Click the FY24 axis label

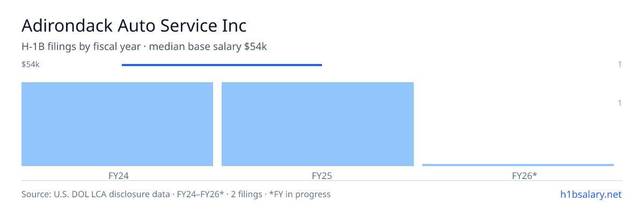pyautogui.click(x=119, y=175)
